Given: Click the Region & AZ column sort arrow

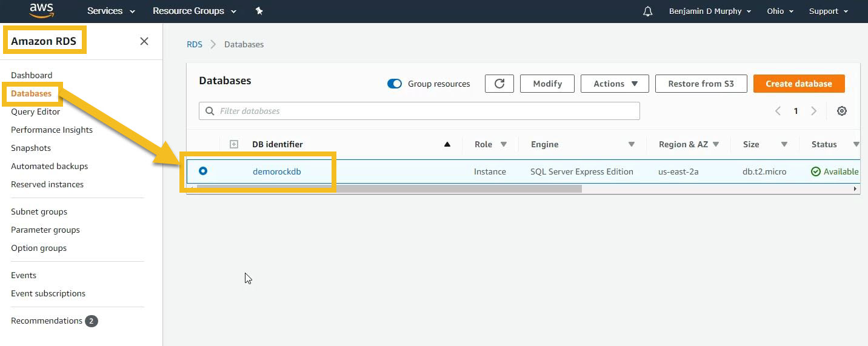Looking at the screenshot, I should tap(716, 144).
